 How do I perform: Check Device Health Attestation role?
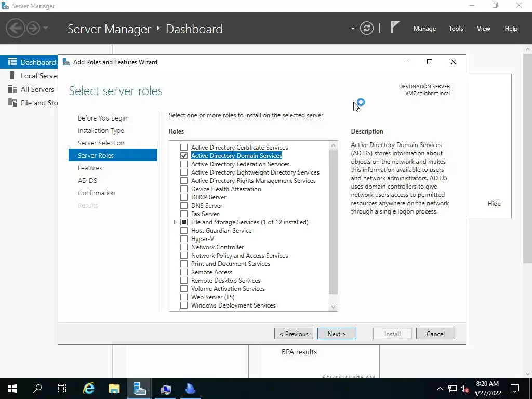(184, 189)
